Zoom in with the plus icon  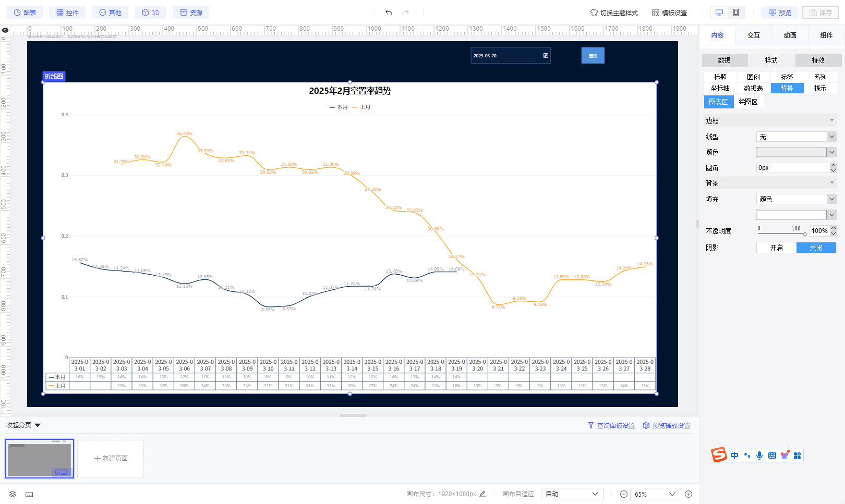tap(689, 494)
